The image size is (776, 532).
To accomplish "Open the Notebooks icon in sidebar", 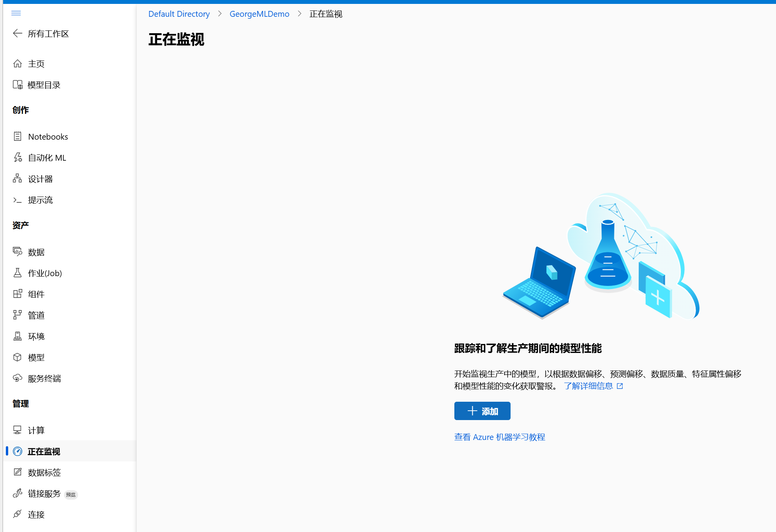I will 18,137.
